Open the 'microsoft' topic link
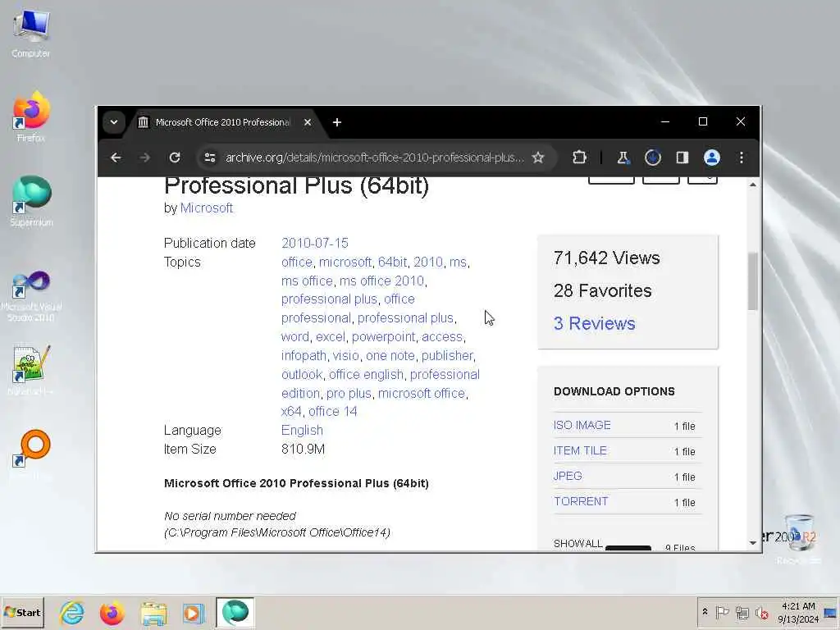This screenshot has height=630, width=840. pos(345,262)
